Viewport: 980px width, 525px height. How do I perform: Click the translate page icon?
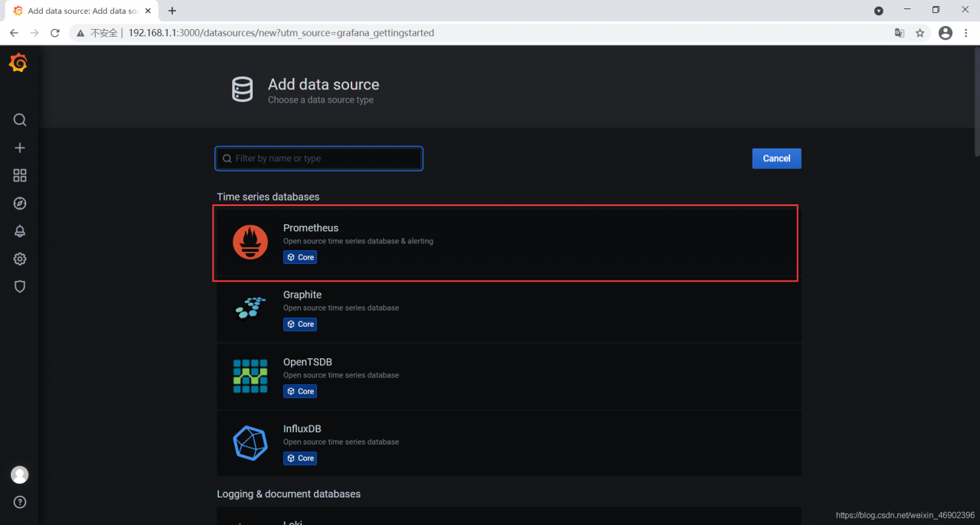pyautogui.click(x=900, y=33)
